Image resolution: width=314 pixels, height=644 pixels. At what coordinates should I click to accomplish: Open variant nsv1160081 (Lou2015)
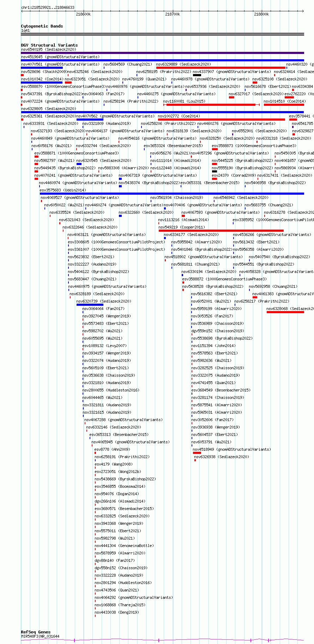coord(184,101)
